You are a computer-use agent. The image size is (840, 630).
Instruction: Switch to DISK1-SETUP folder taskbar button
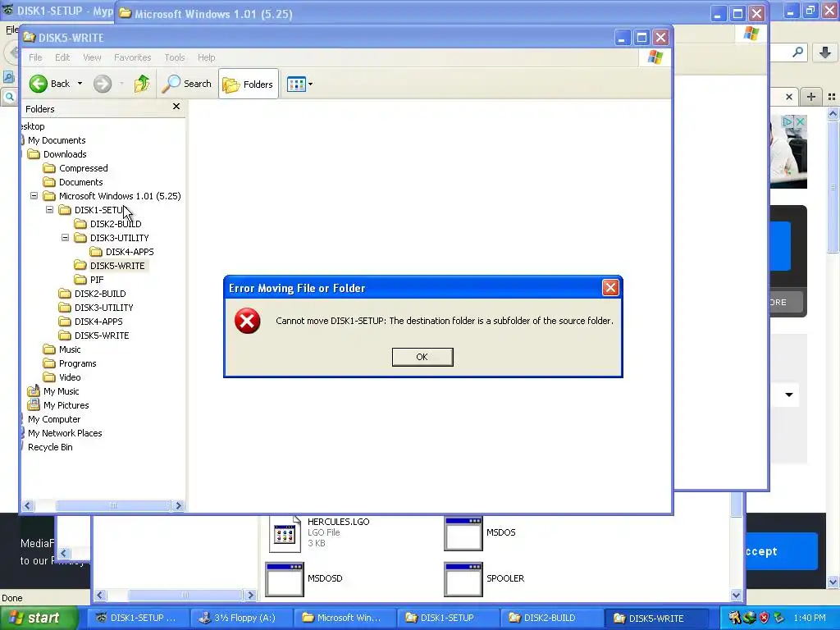coord(447,618)
